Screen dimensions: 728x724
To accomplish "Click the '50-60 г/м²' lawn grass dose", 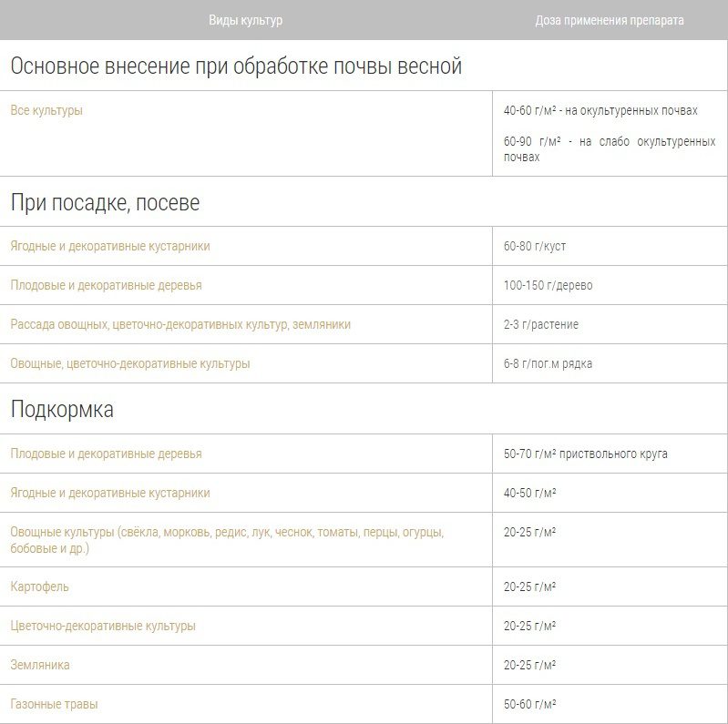I will [x=529, y=705].
